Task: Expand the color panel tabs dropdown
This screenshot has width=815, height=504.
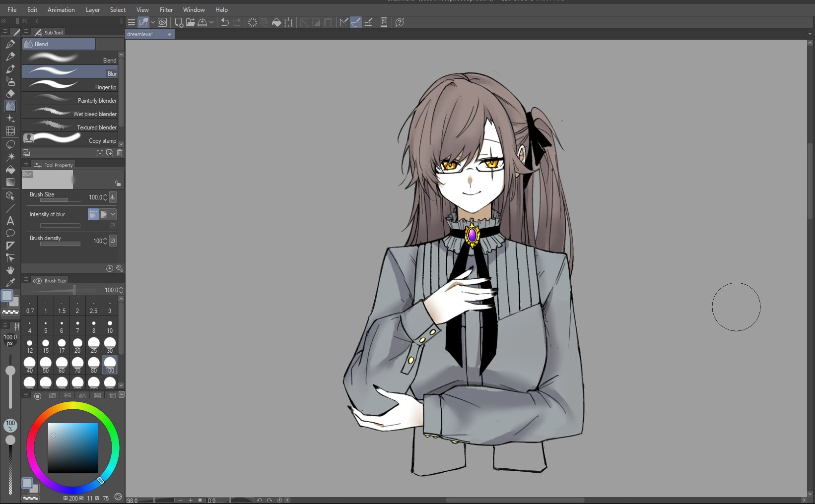Action: pos(122,394)
